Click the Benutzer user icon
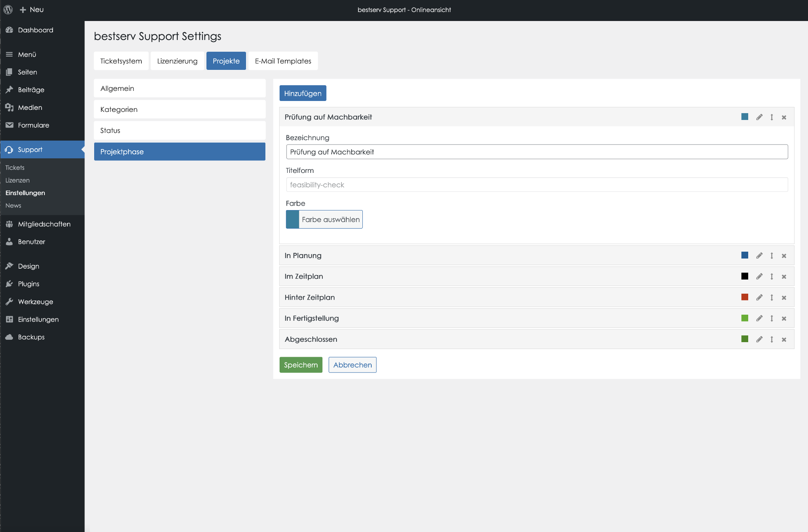Image resolution: width=808 pixels, height=532 pixels. (9, 242)
